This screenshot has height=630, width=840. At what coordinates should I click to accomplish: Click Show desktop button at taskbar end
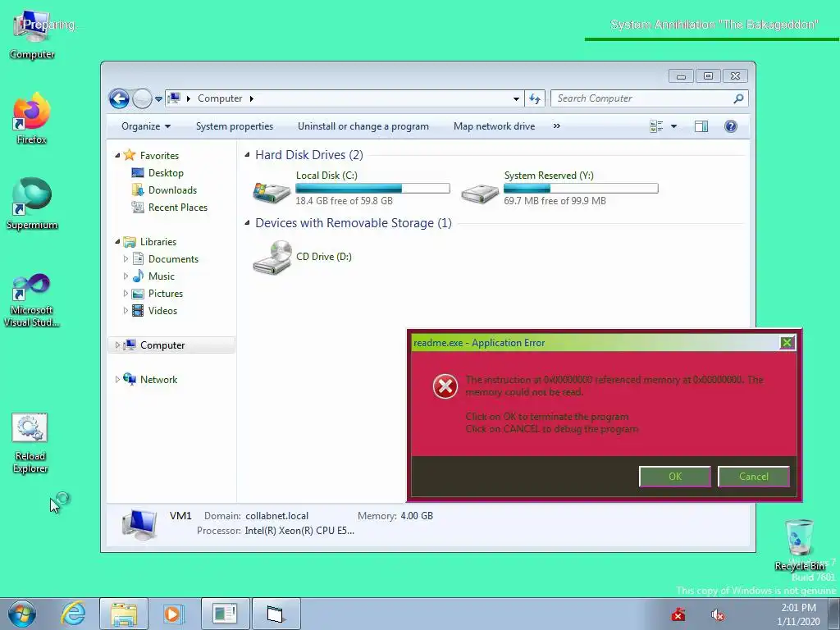click(x=834, y=614)
